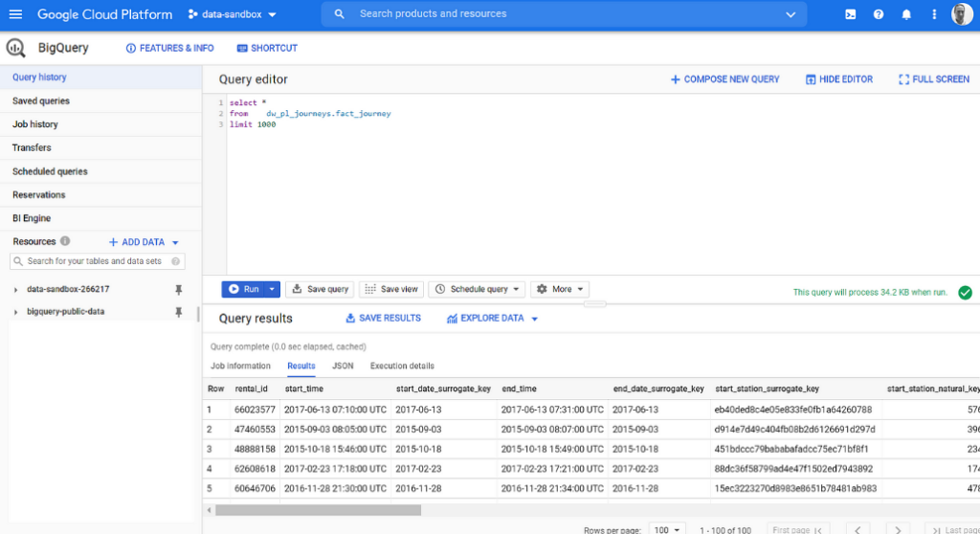Click the search tables and data sets field
Image resolution: width=980 pixels, height=534 pixels.
pyautogui.click(x=97, y=261)
